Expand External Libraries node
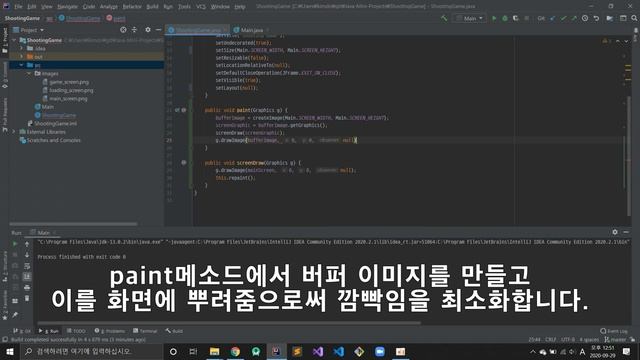Viewport: 640px width, 360px height. [x=14, y=132]
